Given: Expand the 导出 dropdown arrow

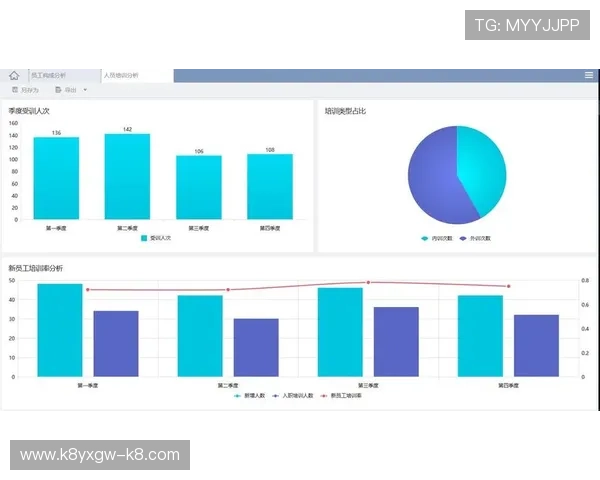Looking at the screenshot, I should pyautogui.click(x=85, y=90).
